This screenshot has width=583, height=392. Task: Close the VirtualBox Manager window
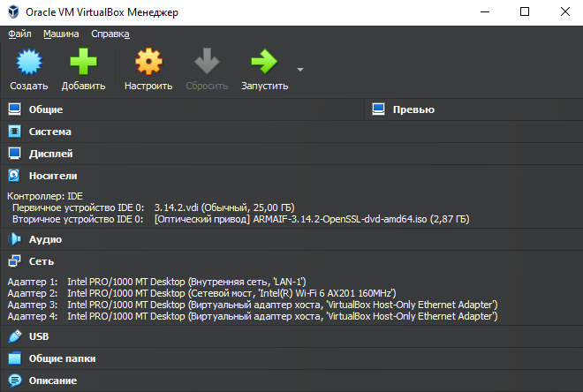565,11
